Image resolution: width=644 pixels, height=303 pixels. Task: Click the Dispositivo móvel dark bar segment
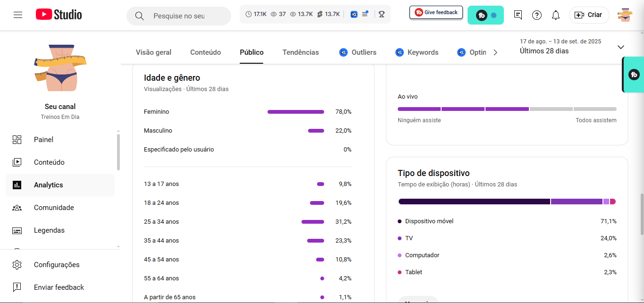pos(474,202)
